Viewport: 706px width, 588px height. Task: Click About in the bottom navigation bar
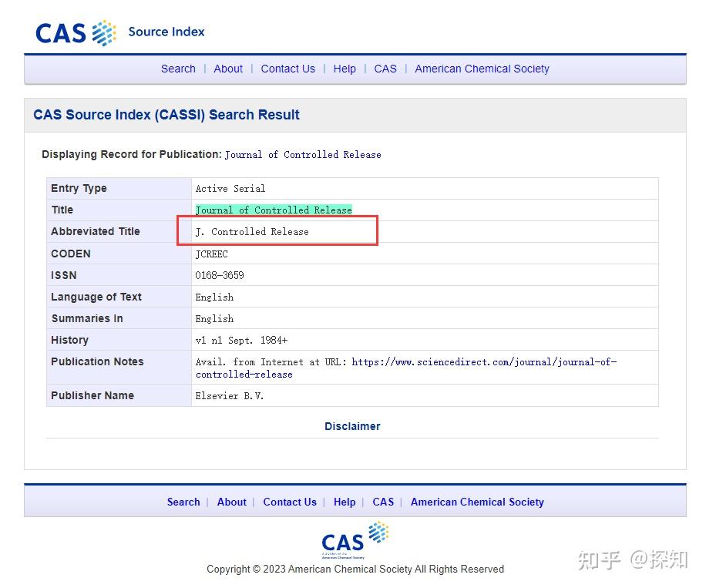point(232,502)
